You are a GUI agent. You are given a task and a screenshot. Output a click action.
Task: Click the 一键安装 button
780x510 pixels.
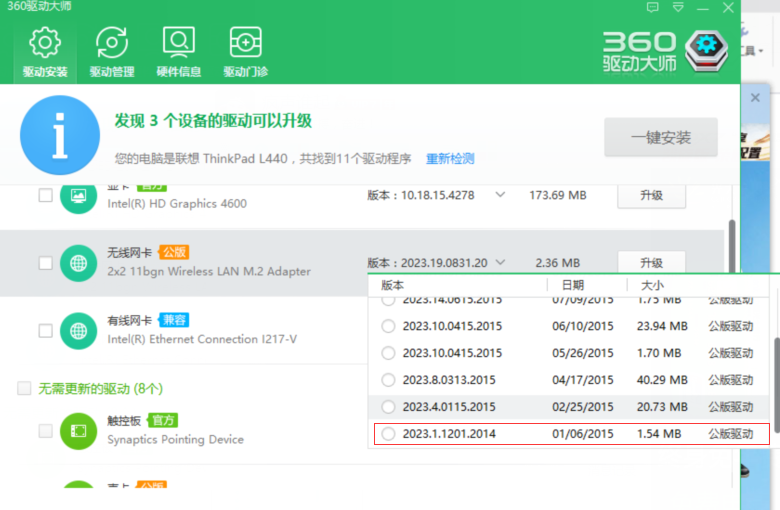click(x=661, y=137)
